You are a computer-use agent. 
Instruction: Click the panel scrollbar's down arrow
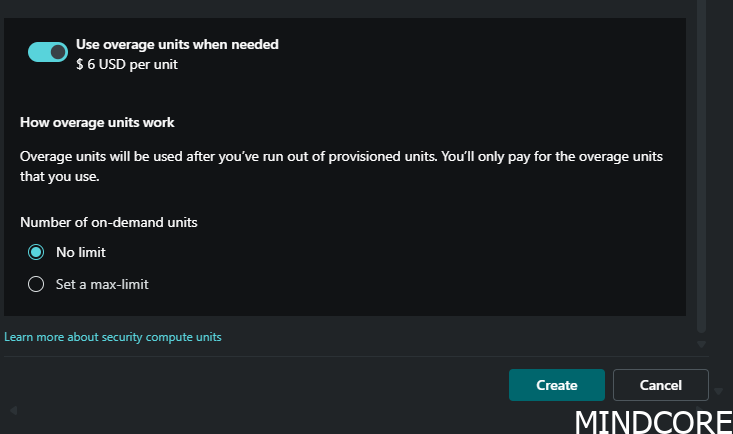point(701,345)
